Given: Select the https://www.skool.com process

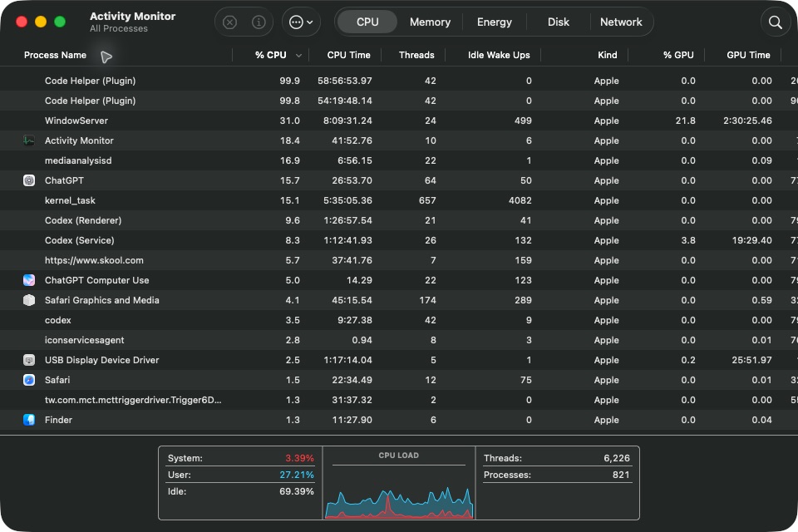Looking at the screenshot, I should click(x=399, y=260).
